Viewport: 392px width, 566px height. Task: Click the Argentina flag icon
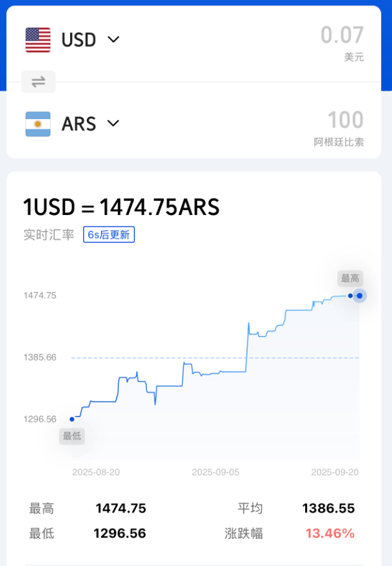pos(38,124)
